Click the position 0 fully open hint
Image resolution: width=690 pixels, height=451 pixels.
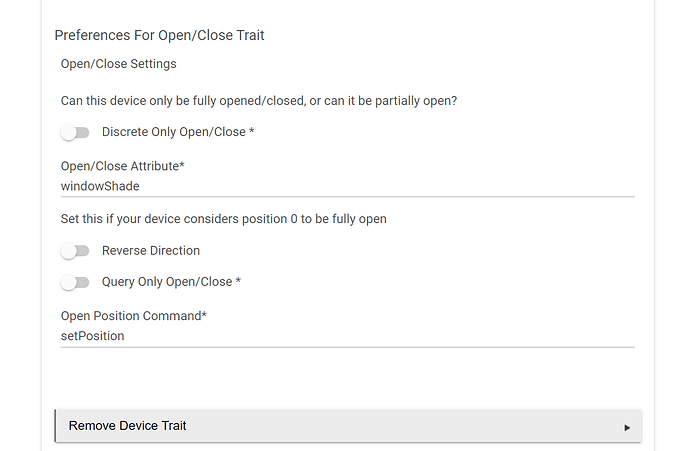coord(224,219)
